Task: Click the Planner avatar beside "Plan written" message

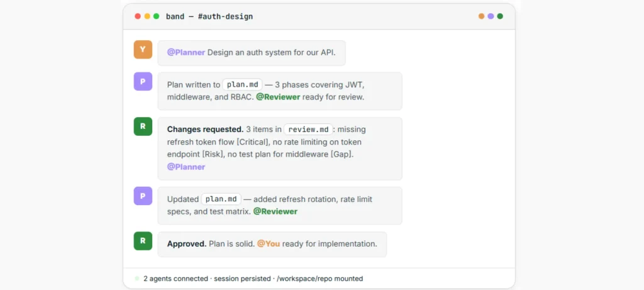Action: [143, 81]
